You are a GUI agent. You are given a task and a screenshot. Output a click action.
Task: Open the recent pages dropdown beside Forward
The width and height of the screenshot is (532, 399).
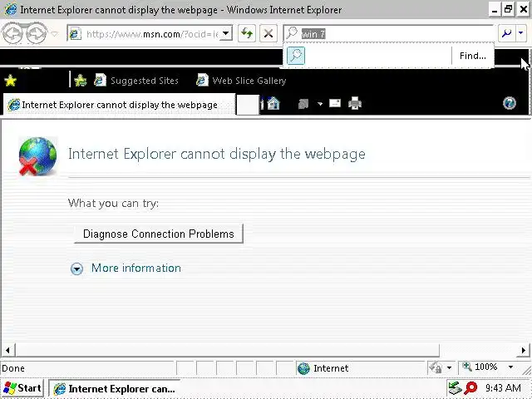[54, 33]
